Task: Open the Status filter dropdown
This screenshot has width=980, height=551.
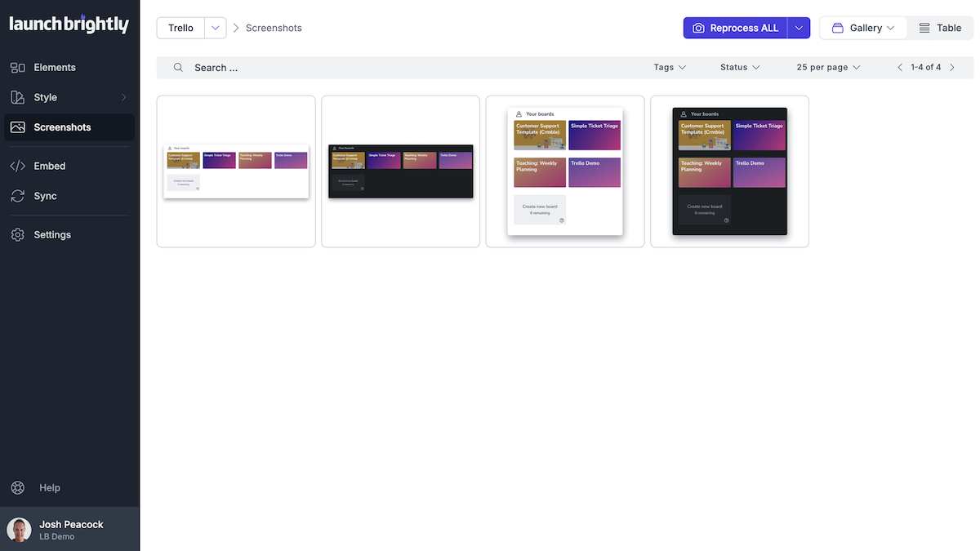Action: pos(740,68)
